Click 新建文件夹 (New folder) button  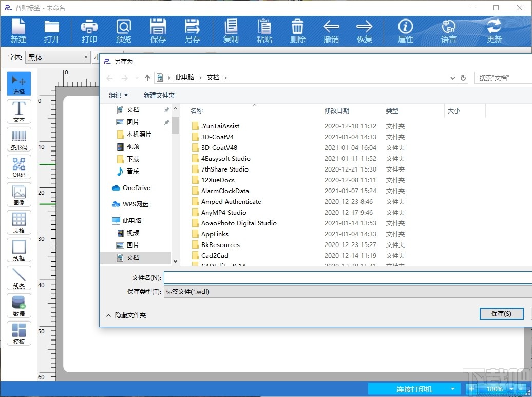(159, 96)
